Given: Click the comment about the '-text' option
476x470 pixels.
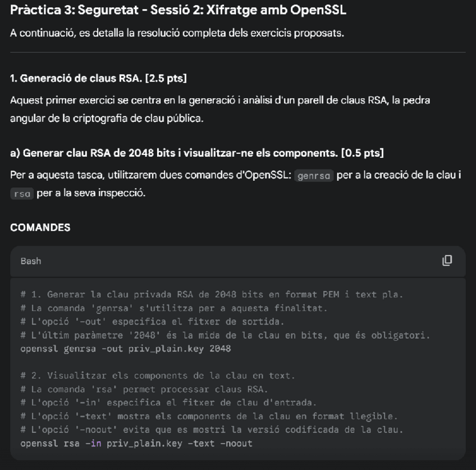Looking at the screenshot, I should [x=209, y=416].
